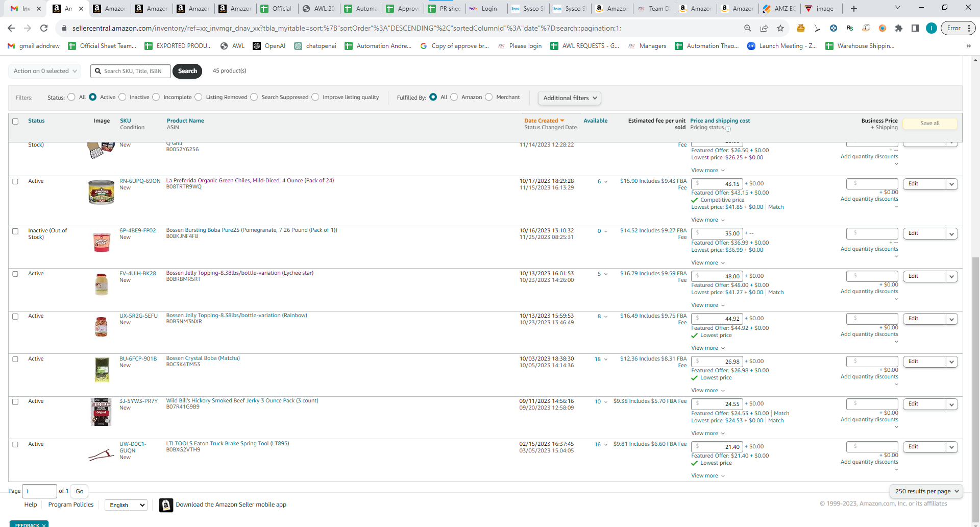Viewport: 980px width, 527px height.
Task: Expand the Additional filters dropdown
Action: pos(570,98)
